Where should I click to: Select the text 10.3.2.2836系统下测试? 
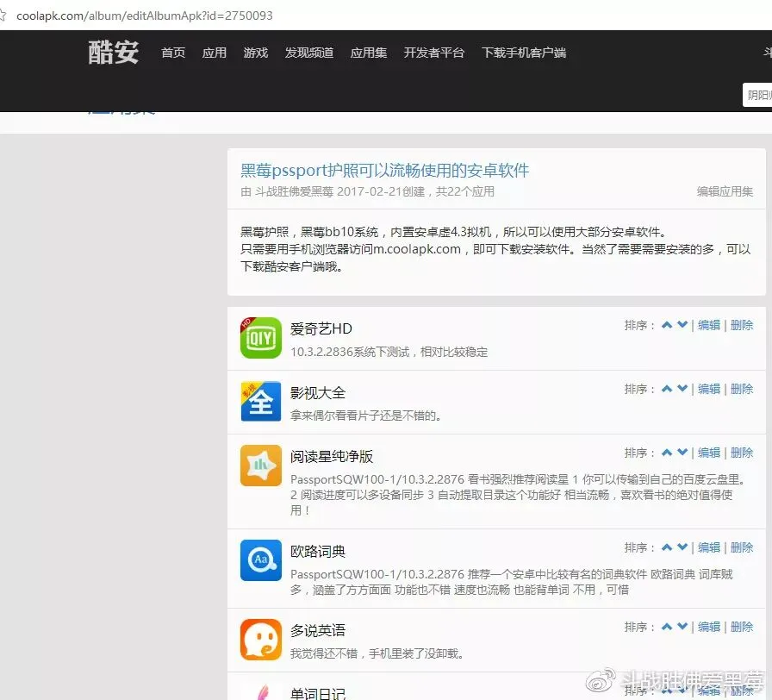(x=350, y=352)
